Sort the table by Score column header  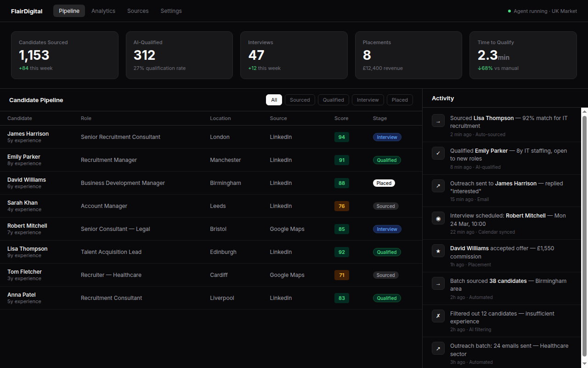pyautogui.click(x=341, y=118)
